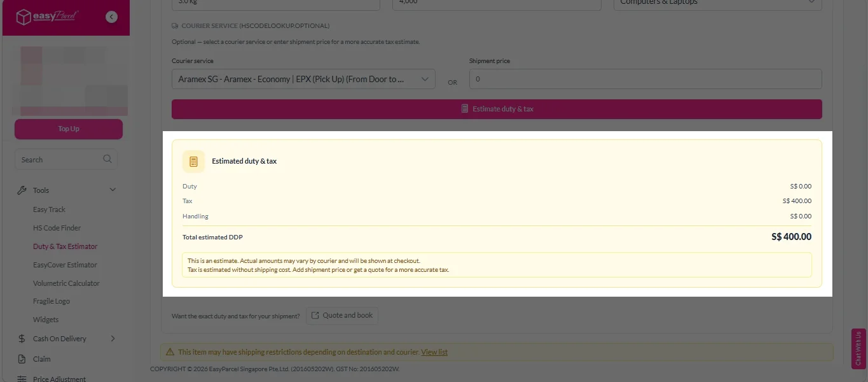The width and height of the screenshot is (868, 382).
Task: Click the Price Adjustment sliders icon
Action: pos(22,378)
